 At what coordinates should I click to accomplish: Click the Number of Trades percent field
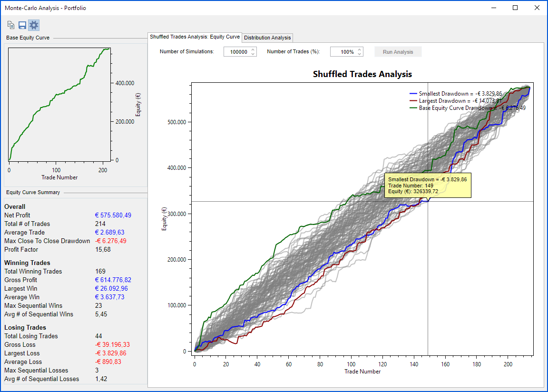342,52
